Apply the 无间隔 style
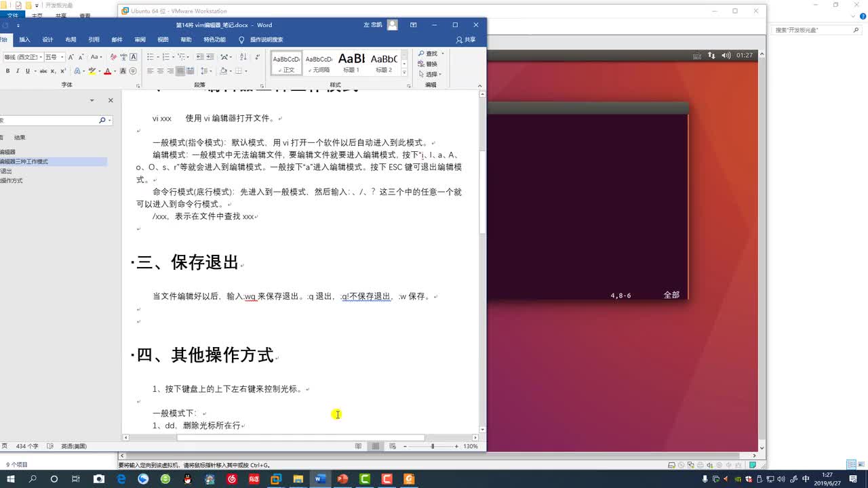This screenshot has height=488, width=868. tap(319, 62)
